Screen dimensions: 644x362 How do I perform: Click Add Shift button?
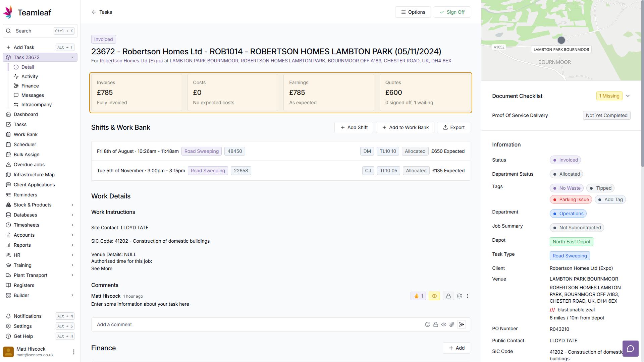pos(354,127)
